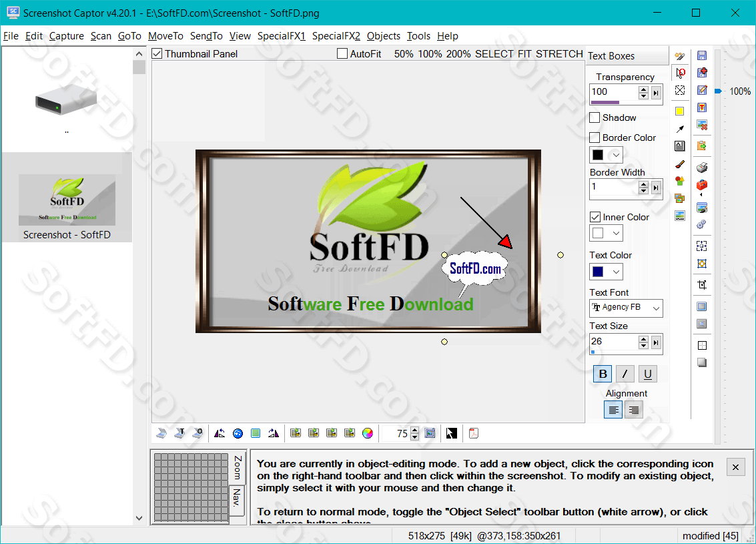Click the STRETCH zoom option
This screenshot has height=544, width=756.
pos(559,54)
